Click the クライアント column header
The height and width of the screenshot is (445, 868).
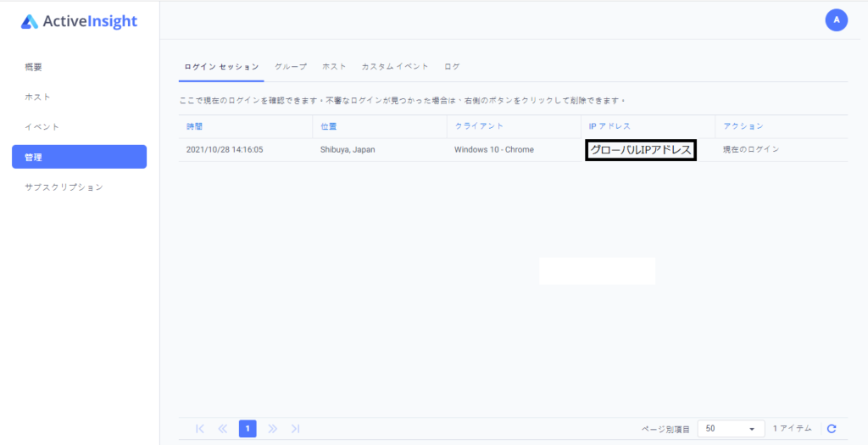(479, 126)
